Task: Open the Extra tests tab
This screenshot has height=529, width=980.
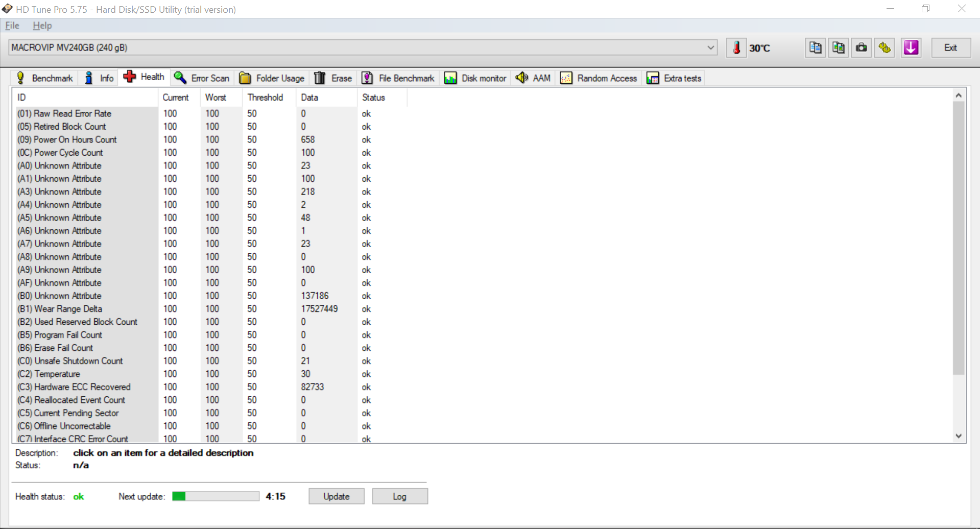Action: 674,78
